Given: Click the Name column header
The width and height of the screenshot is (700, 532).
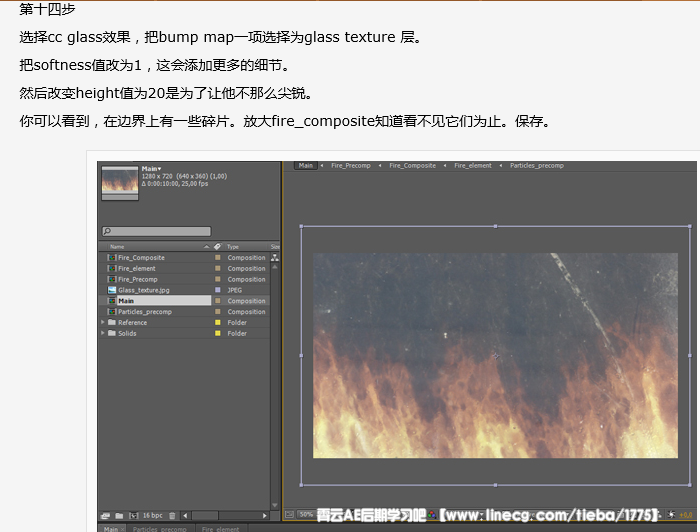Looking at the screenshot, I should coord(117,246).
